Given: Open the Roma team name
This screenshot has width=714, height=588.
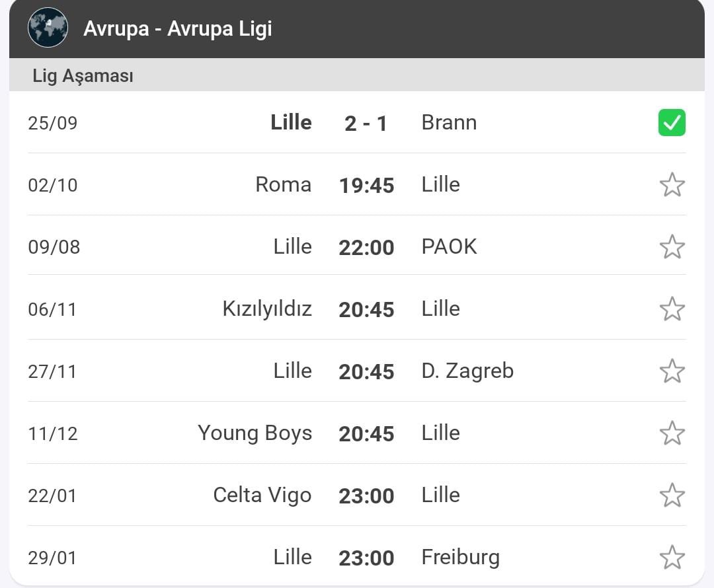Looking at the screenshot, I should pyautogui.click(x=283, y=185).
